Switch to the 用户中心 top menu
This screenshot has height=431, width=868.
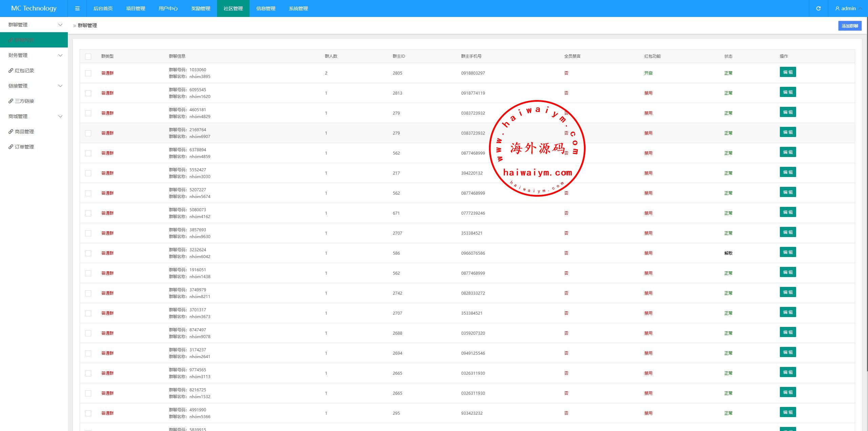(168, 8)
